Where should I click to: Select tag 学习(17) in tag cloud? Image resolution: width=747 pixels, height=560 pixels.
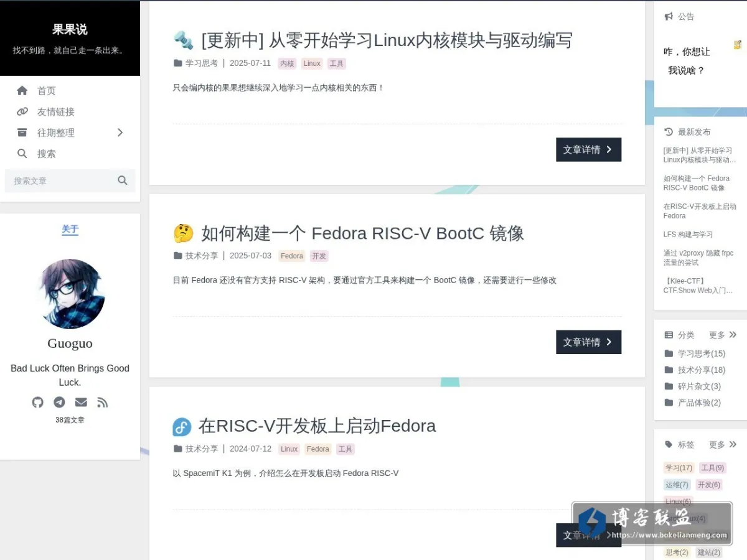[679, 468]
